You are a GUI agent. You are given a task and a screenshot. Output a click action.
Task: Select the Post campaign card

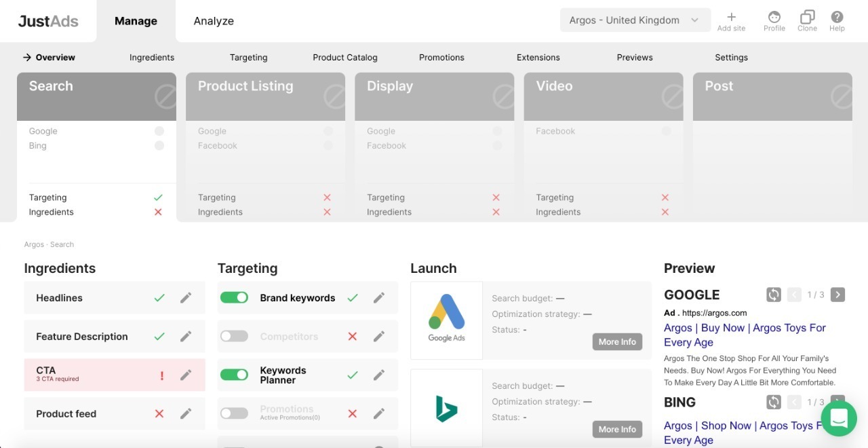pyautogui.click(x=772, y=147)
